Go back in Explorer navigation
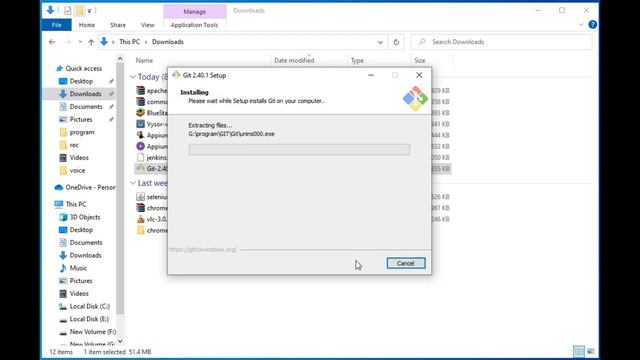Screen dimensions: 640x360 point(52,42)
